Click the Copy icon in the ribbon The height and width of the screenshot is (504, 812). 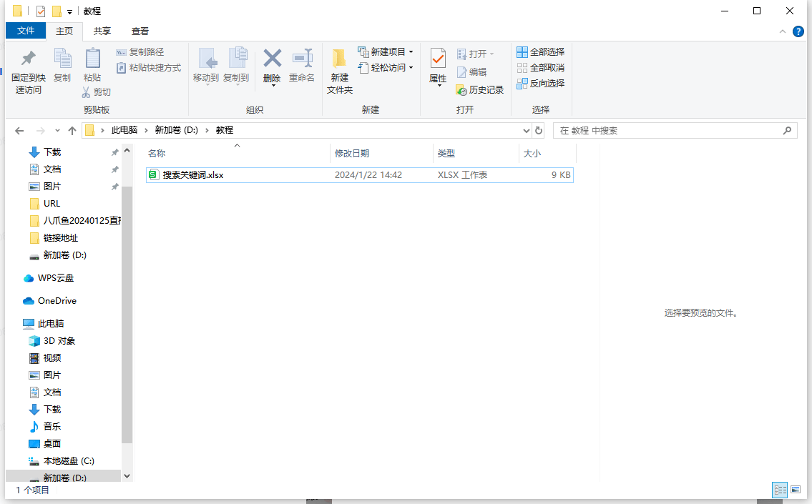click(62, 59)
